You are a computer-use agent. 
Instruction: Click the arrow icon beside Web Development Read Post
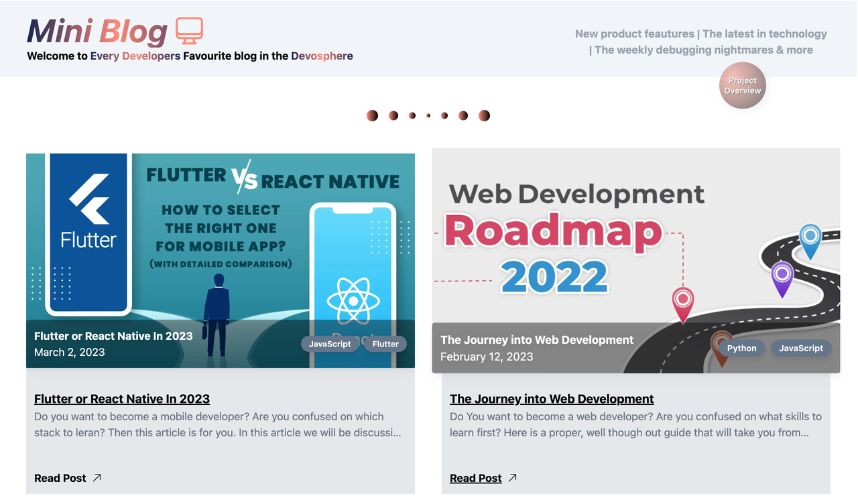513,478
